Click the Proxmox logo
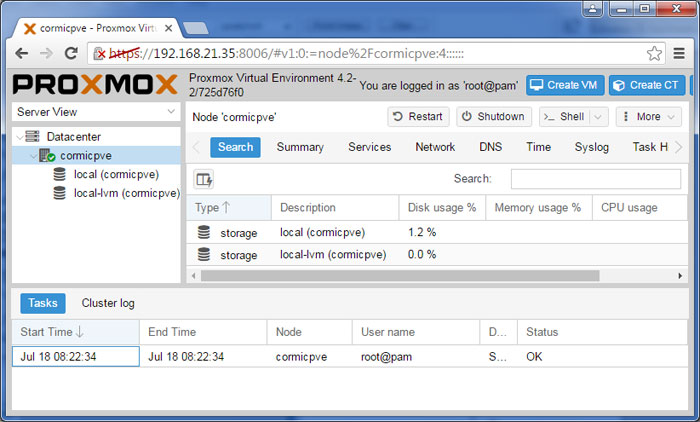The width and height of the screenshot is (700, 422). pyautogui.click(x=95, y=84)
